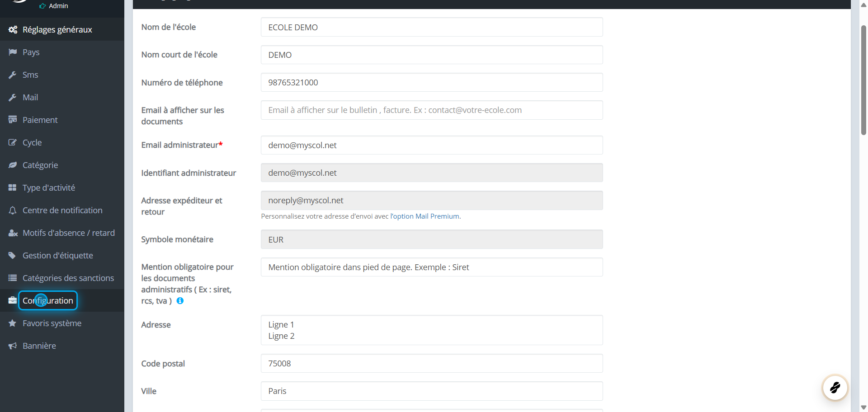868x412 pixels.
Task: Click the Cycle edit icon
Action: click(x=13, y=143)
